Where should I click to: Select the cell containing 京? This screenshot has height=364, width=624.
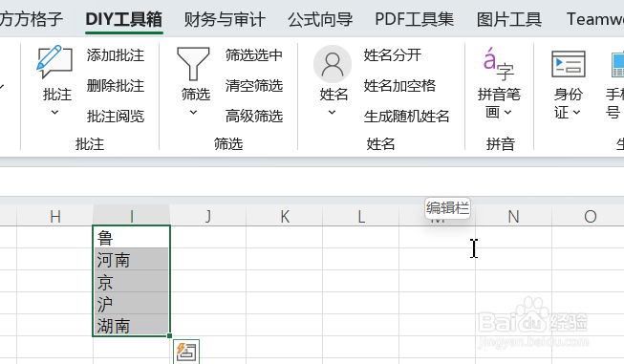click(131, 281)
